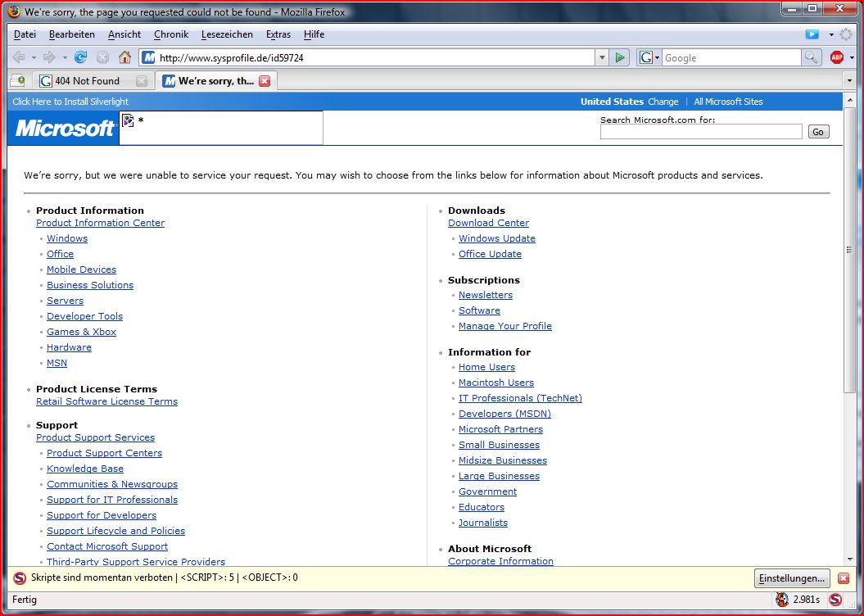
Task: Open the forward history dropdown arrow
Action: (65, 57)
